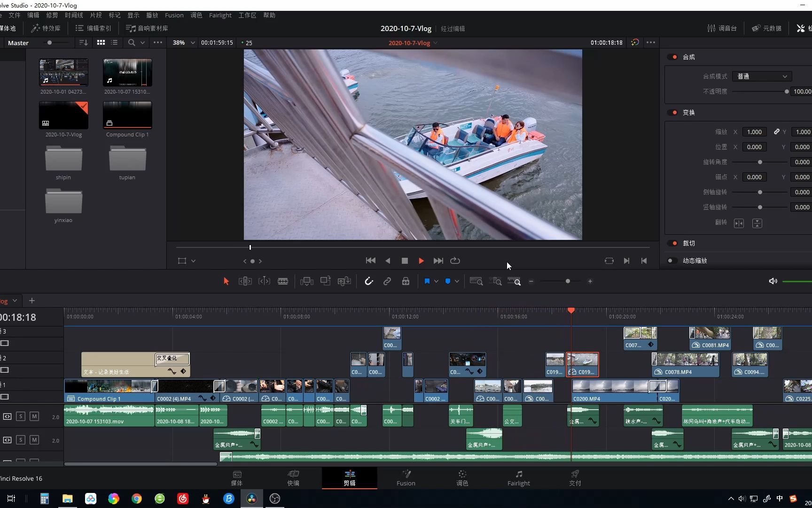812x508 pixels.
Task: Open the flag color dropdown arrow
Action: [x=437, y=281]
